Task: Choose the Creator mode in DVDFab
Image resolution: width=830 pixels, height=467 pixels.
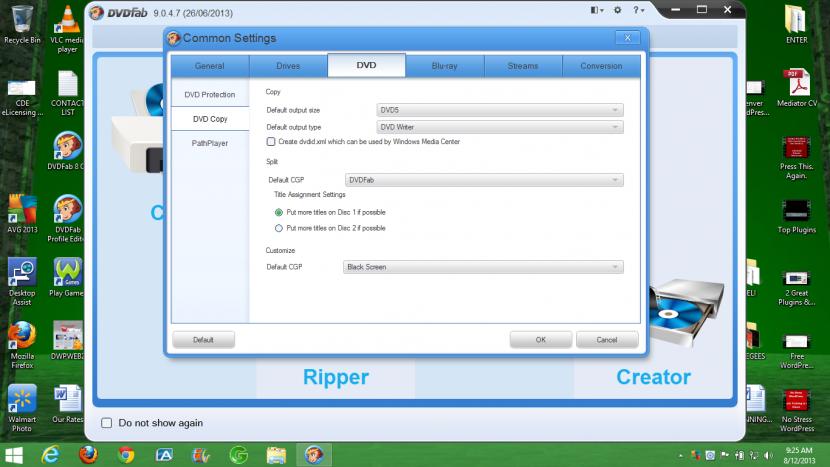Action: (653, 377)
